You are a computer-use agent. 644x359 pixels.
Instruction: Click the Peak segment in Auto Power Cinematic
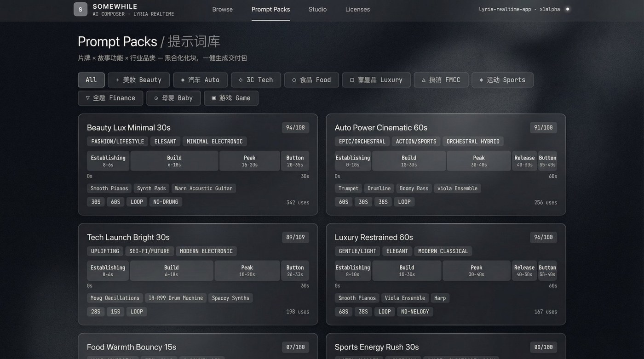pyautogui.click(x=478, y=161)
